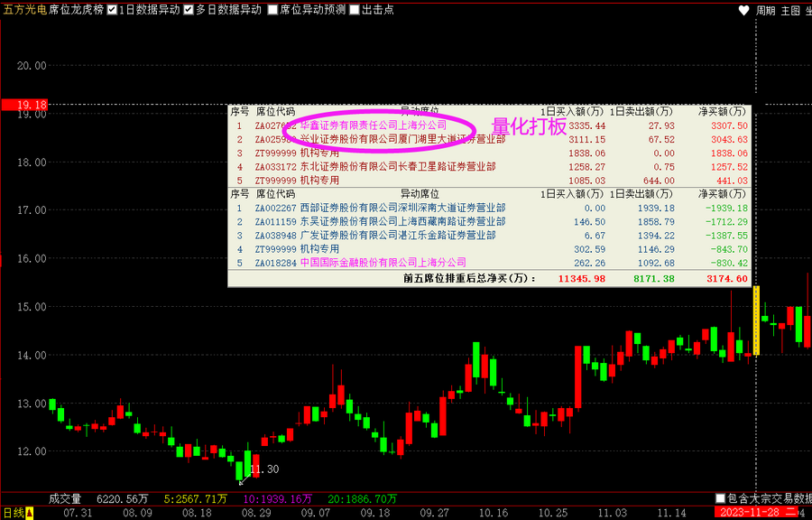Click the 前五席位排重后总净买 label
Viewport: 812px width, 520px height.
tap(469, 279)
